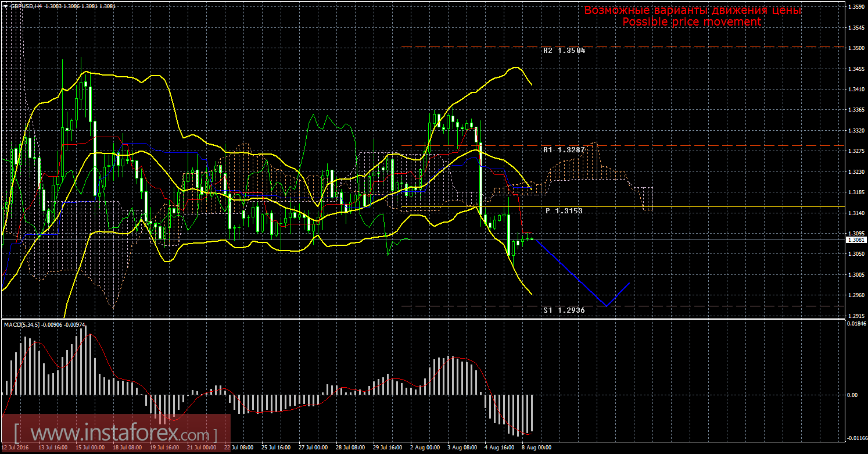Click the R1 1.3287 resistance label
The height and width of the screenshot is (454, 868).
pos(564,149)
